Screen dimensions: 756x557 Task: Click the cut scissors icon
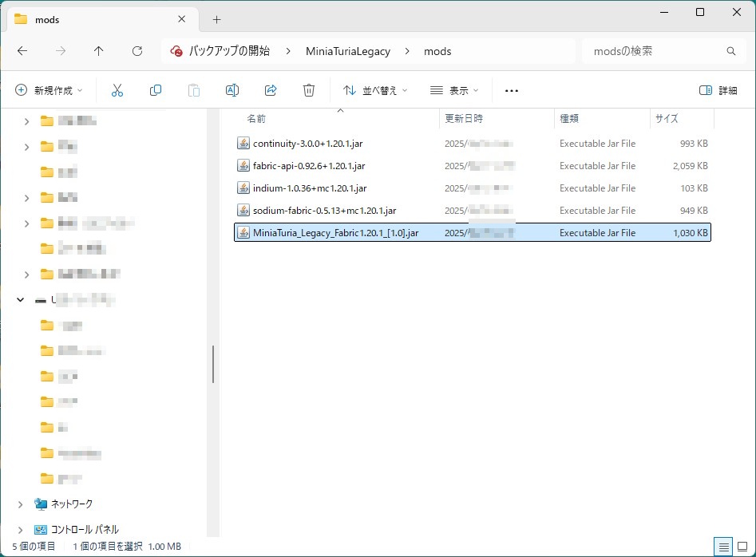pos(117,90)
